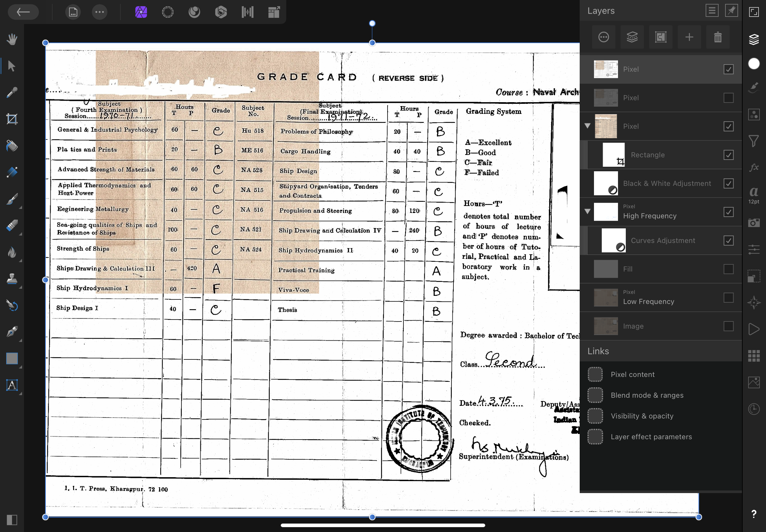Select the Low Frequency layer thumbnail
This screenshot has height=532, width=766.
(606, 298)
